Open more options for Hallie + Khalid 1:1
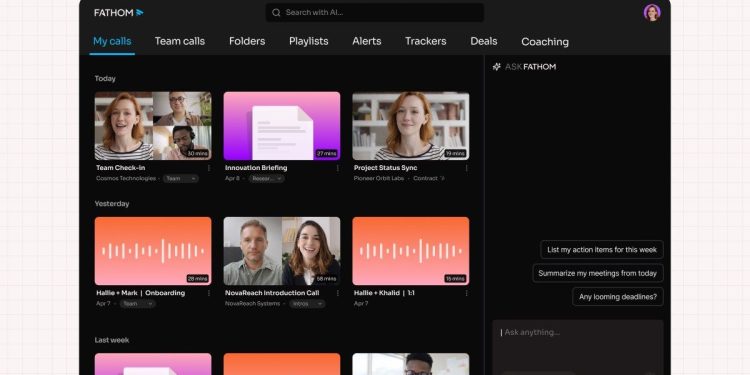The image size is (750, 375). (466, 293)
